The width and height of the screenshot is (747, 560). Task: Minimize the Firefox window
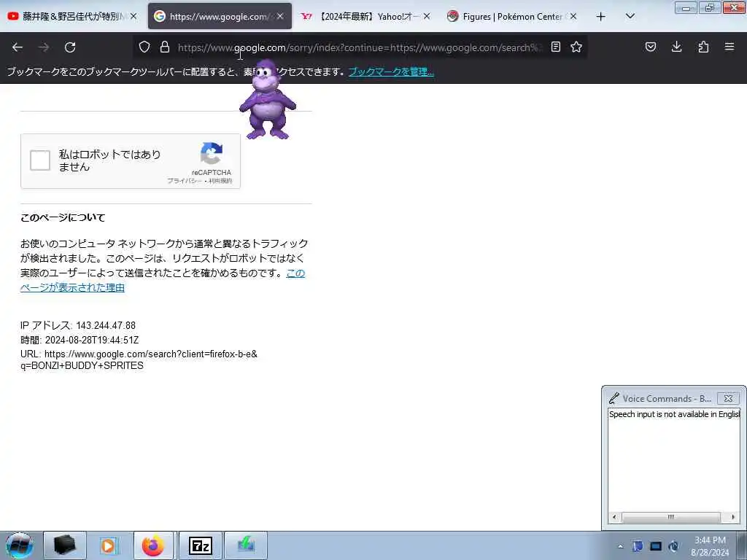pyautogui.click(x=686, y=7)
